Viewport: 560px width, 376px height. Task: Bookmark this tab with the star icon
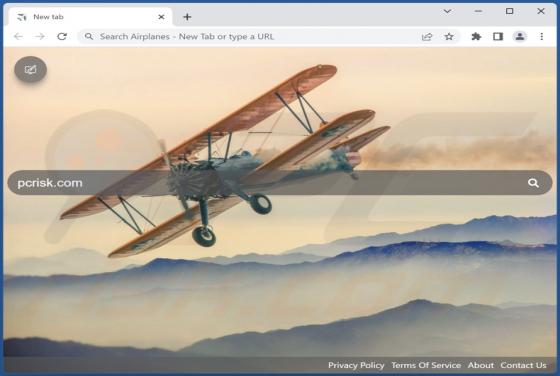point(449,36)
